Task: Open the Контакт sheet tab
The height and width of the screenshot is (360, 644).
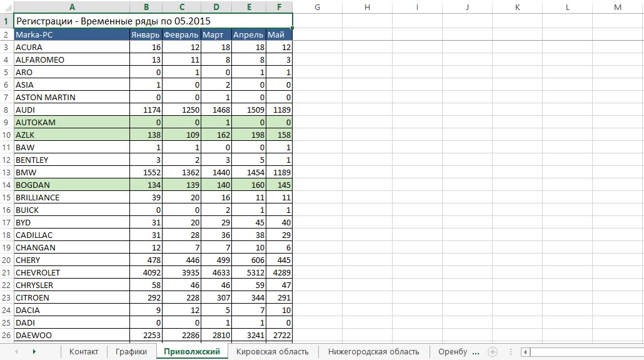Action: [84, 352]
